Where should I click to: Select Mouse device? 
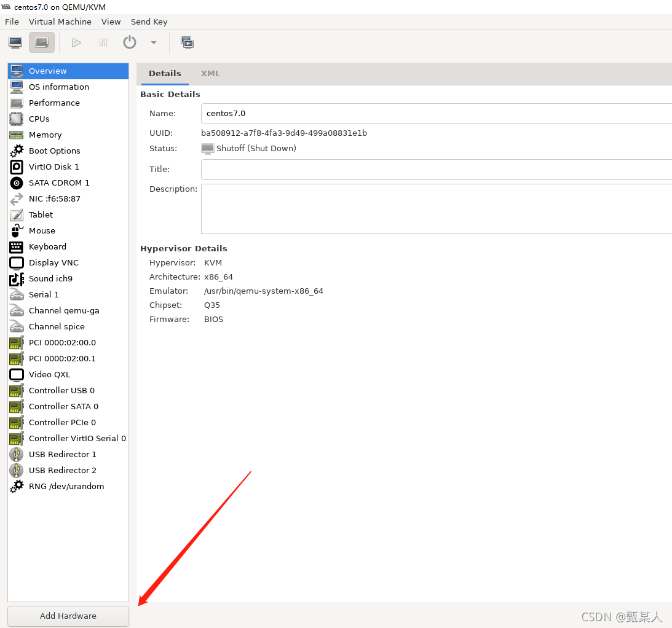pos(68,231)
